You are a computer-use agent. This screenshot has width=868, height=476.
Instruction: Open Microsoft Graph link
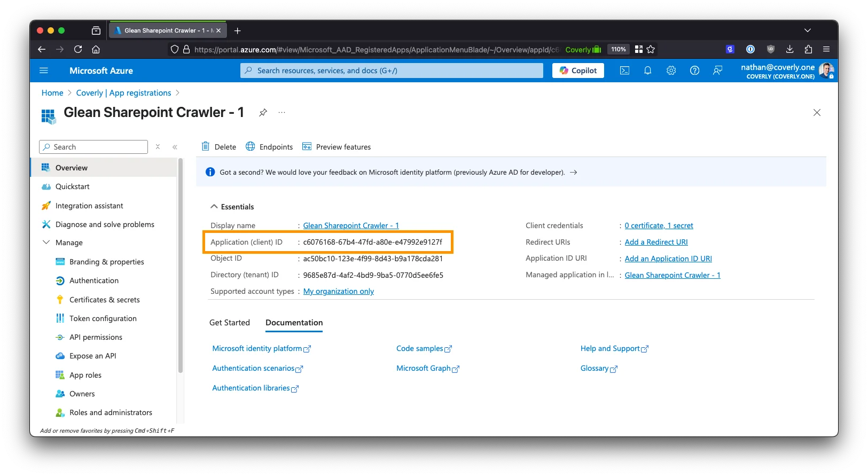point(428,368)
